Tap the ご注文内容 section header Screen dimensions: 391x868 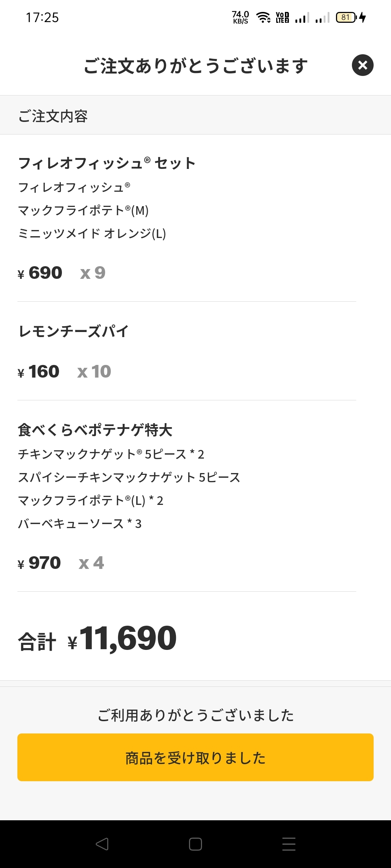(x=53, y=116)
